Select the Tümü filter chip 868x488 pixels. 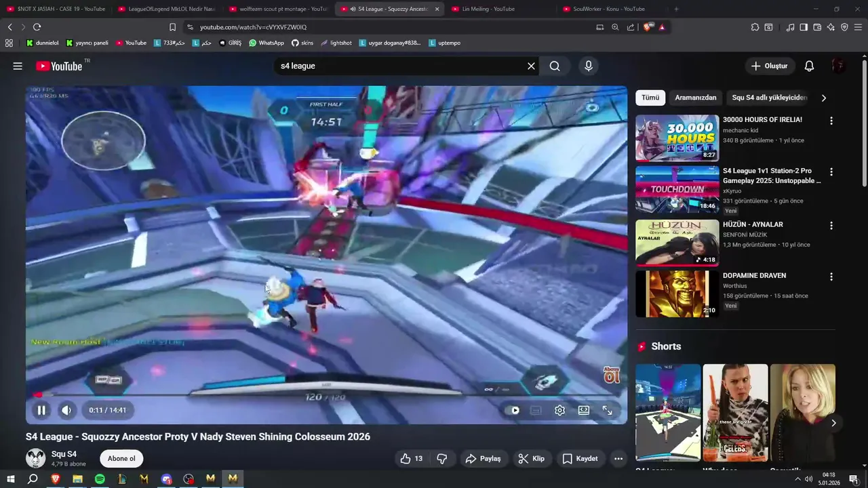[x=650, y=98]
